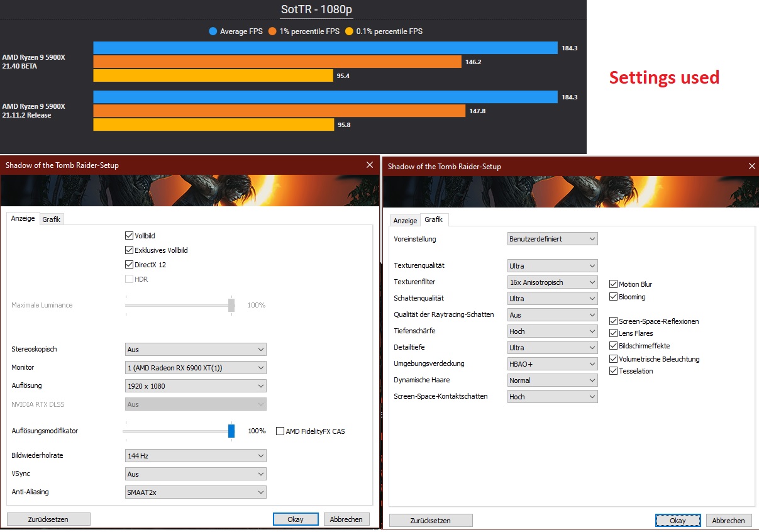Toggle Average FPS legend entry

coord(237,31)
